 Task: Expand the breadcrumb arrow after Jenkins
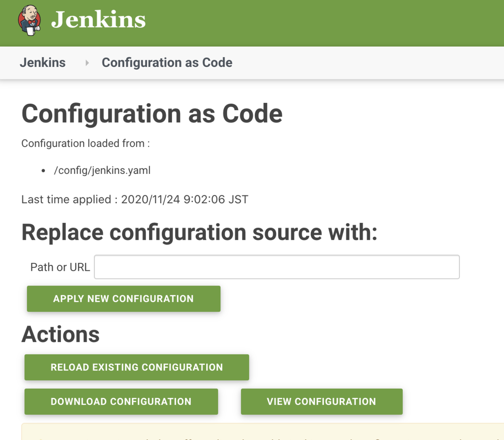(x=87, y=63)
